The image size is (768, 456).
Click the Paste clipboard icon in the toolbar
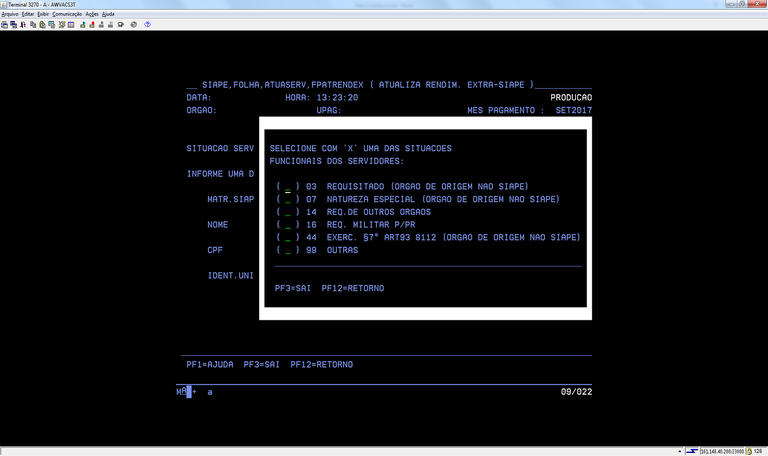click(x=44, y=24)
